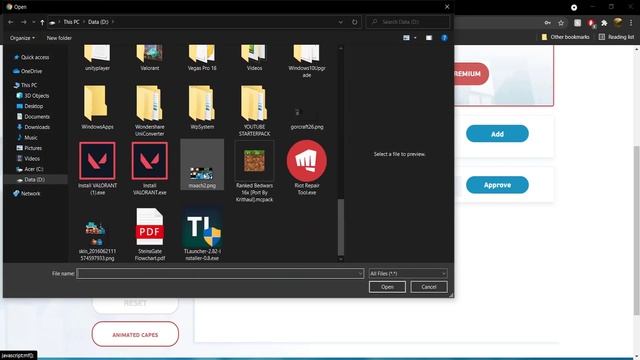This screenshot has height=360, width=640.
Task: Select the TLauncher installer exe file
Action: 202,235
